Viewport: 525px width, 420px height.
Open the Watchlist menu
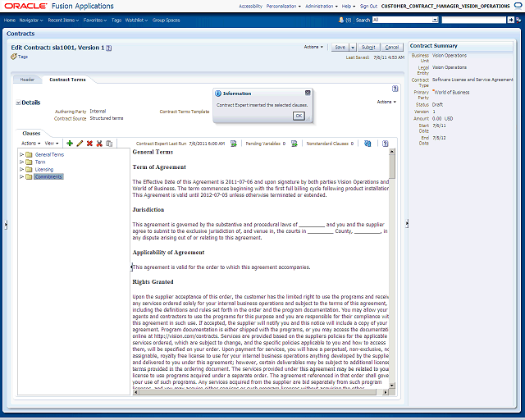(x=137, y=20)
